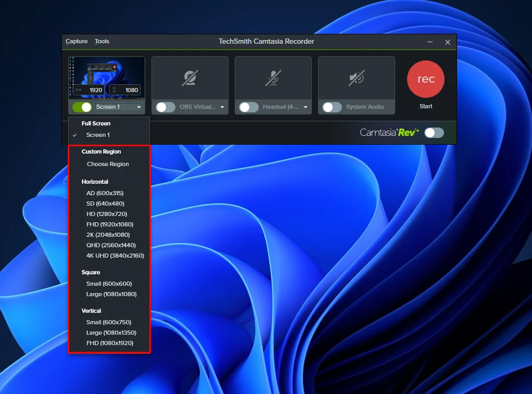Enable the Headset microphone toggle
This screenshot has height=394, width=532.
point(249,107)
